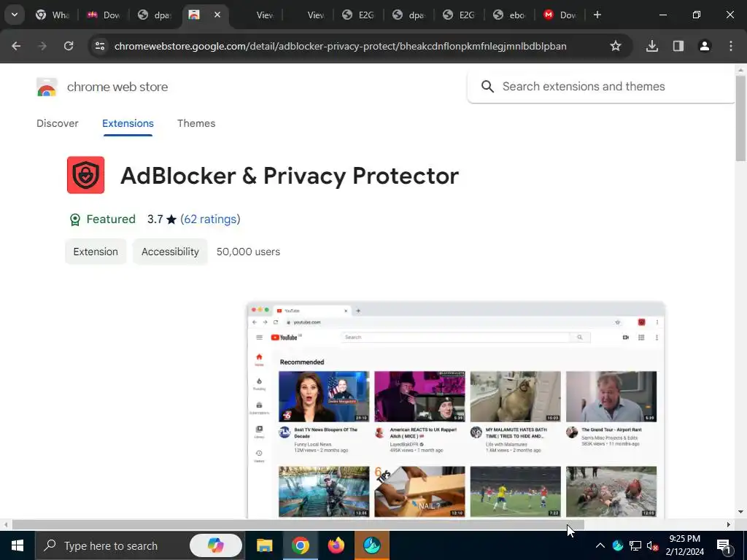This screenshot has height=560, width=747.
Task: Switch to the first 'Dow' tab
Action: coord(104,15)
